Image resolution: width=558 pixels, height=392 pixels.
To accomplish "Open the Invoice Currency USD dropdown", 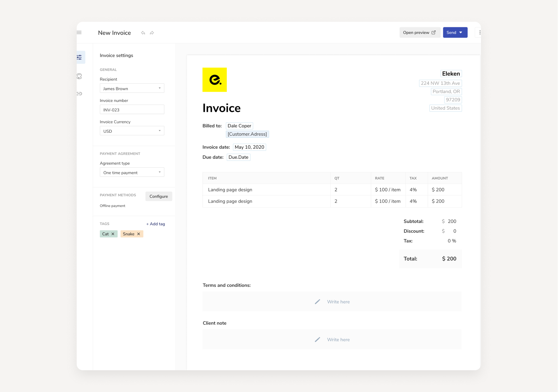I will click(132, 131).
